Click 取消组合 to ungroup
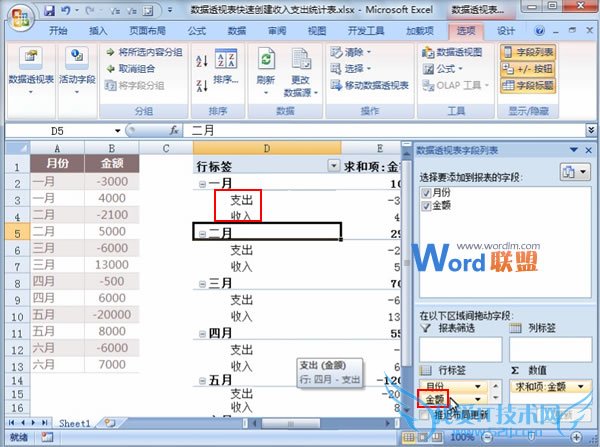The width and height of the screenshot is (600, 447). tap(130, 69)
